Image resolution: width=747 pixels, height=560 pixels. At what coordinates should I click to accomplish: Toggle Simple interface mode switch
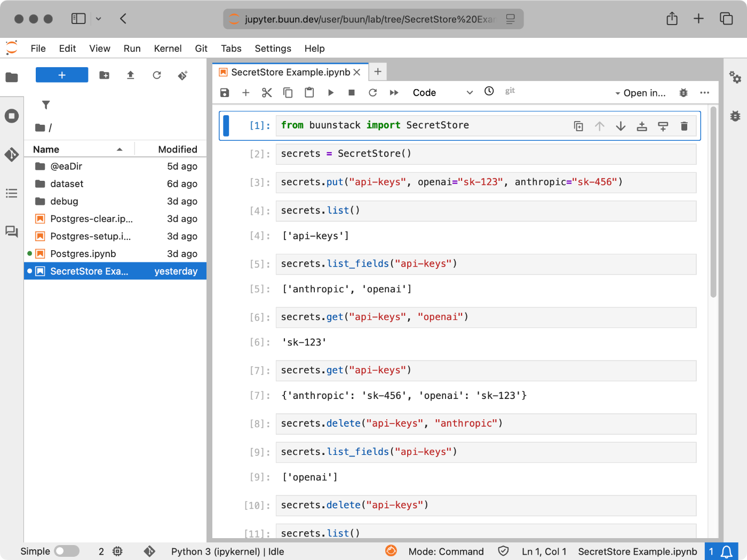(67, 551)
